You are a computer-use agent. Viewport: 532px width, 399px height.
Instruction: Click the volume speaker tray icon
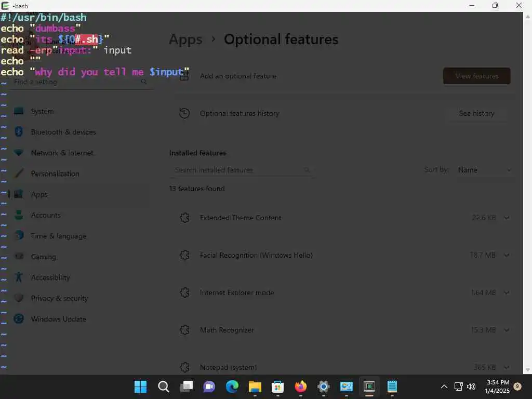pyautogui.click(x=471, y=387)
